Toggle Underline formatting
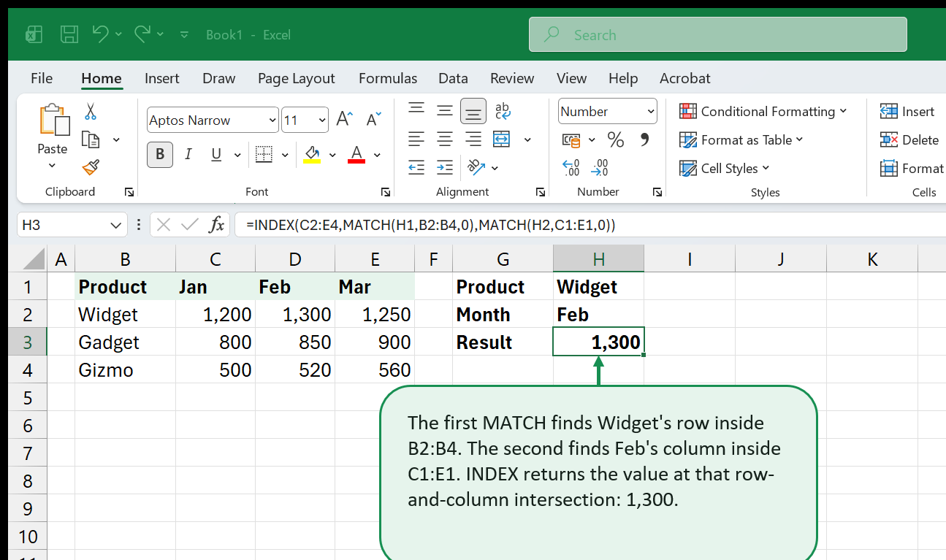Viewport: 946px width, 560px height. tap(216, 154)
